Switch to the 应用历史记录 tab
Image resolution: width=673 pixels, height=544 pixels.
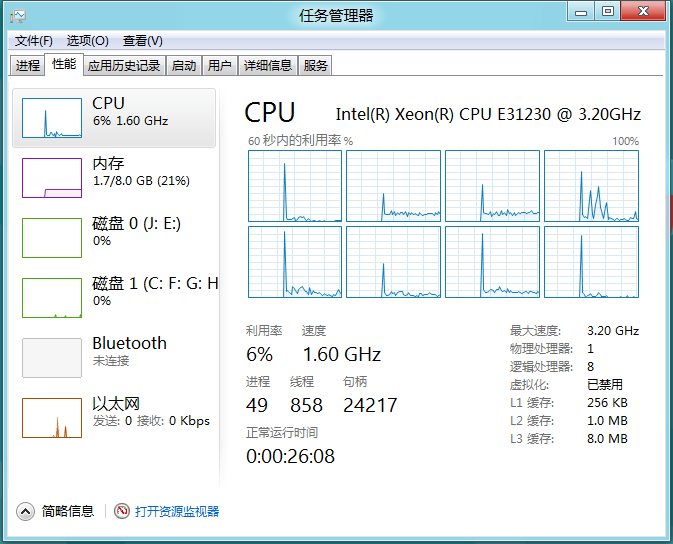[x=124, y=66]
